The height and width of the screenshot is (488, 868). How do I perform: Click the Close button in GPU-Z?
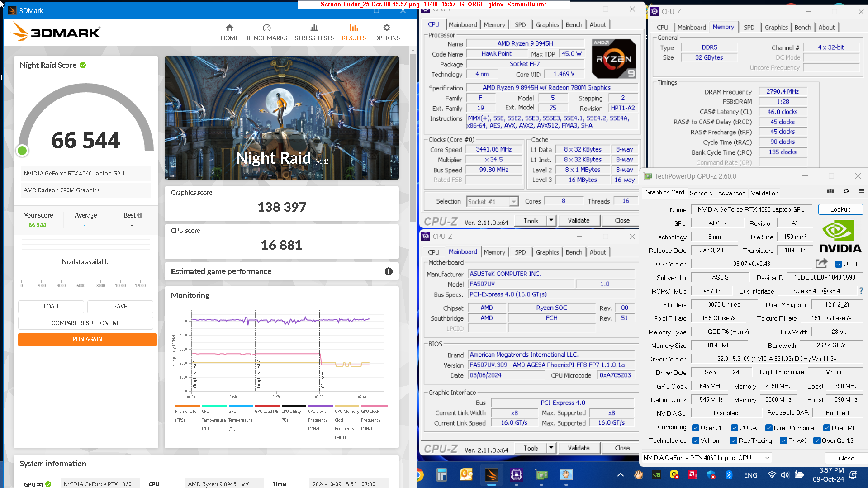pos(846,458)
